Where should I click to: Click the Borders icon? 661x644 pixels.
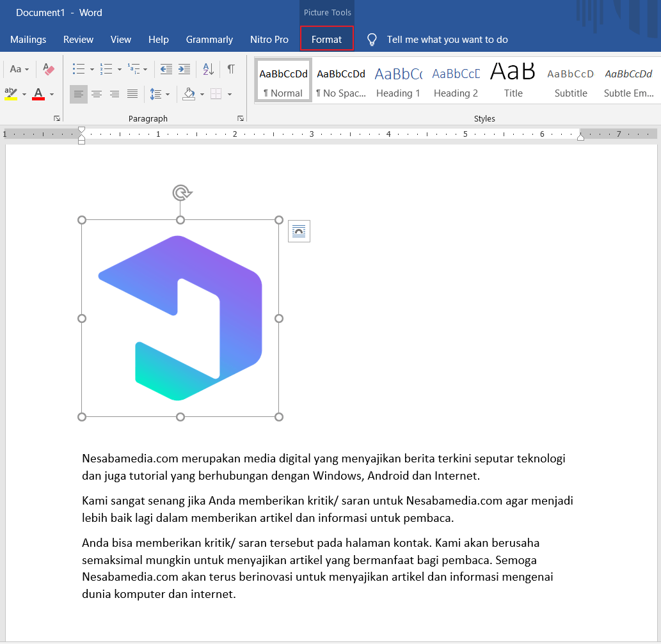tap(216, 95)
